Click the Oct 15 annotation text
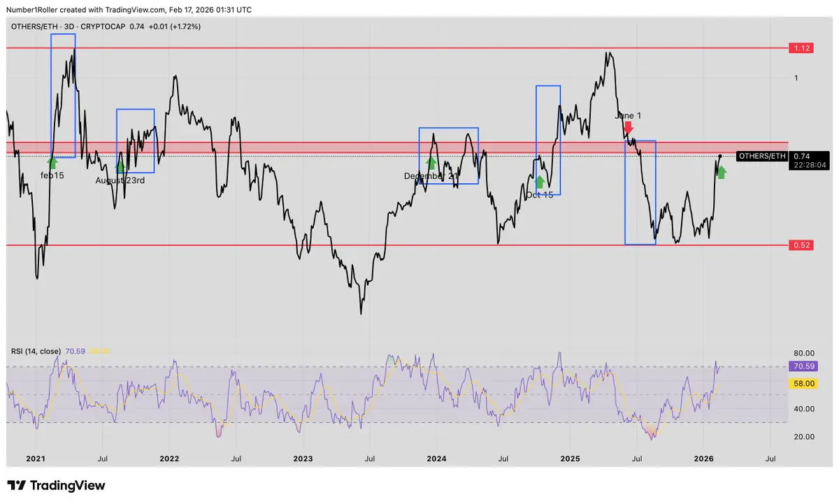This screenshot has width=839, height=504. click(540, 195)
